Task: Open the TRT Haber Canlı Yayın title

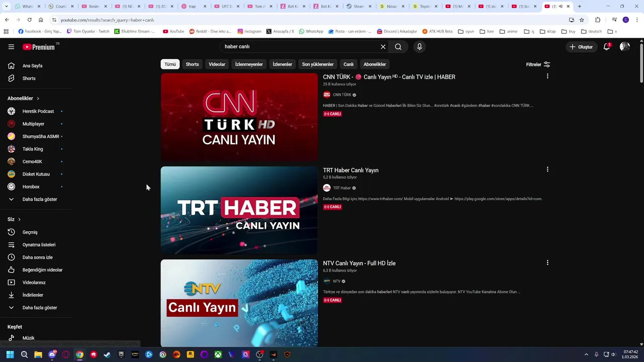Action: [351, 170]
